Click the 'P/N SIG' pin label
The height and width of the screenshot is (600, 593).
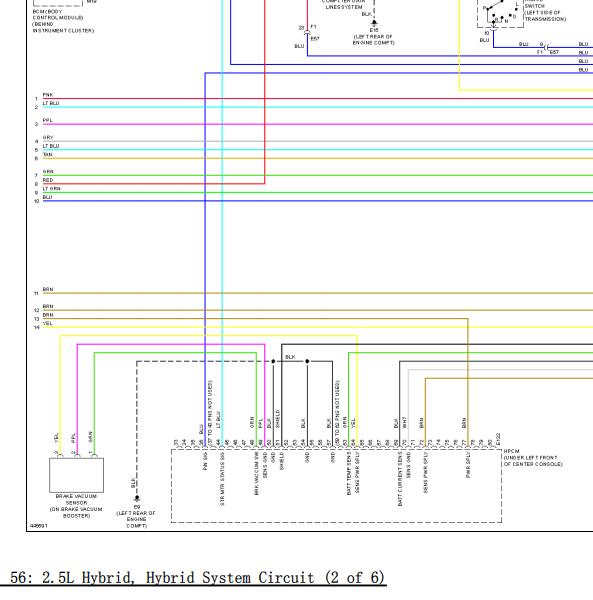coord(205,461)
